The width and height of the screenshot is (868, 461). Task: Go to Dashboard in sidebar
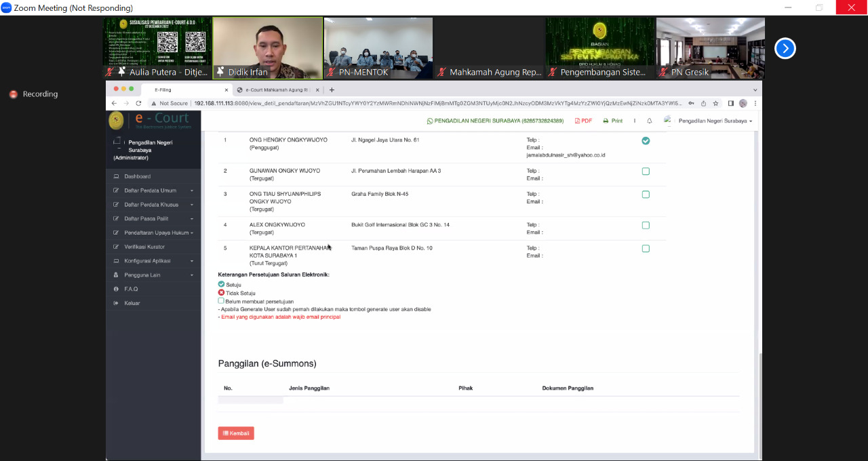(x=137, y=176)
